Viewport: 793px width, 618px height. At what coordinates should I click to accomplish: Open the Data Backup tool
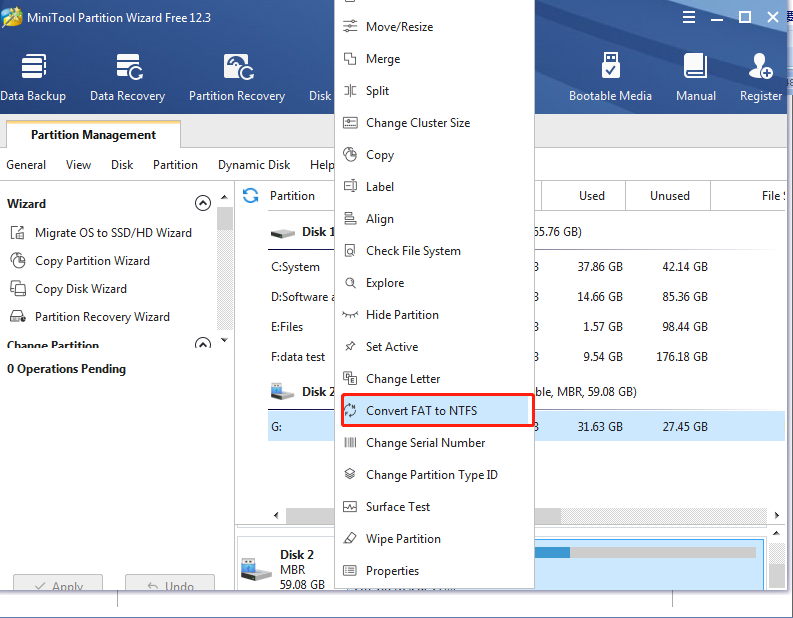point(33,77)
